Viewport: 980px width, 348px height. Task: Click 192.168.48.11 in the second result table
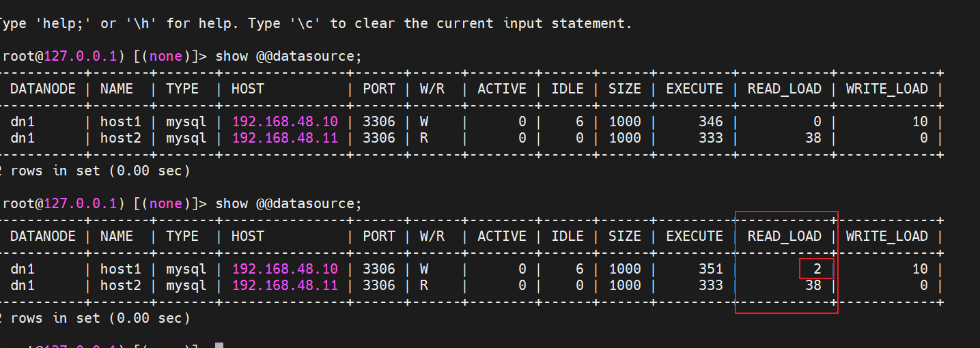[285, 285]
